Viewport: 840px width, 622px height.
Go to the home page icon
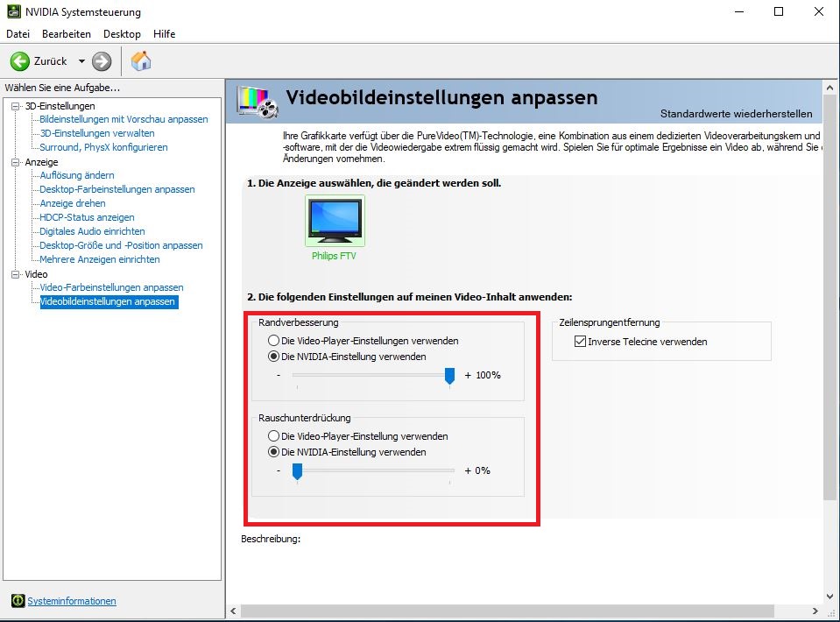tap(141, 61)
